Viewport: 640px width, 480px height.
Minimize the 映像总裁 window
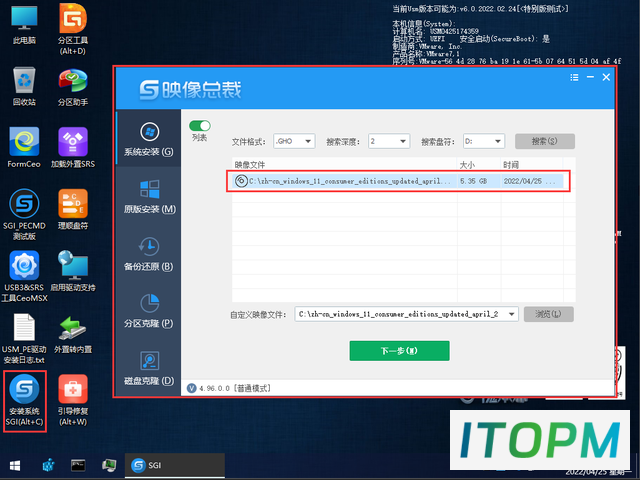coord(590,77)
